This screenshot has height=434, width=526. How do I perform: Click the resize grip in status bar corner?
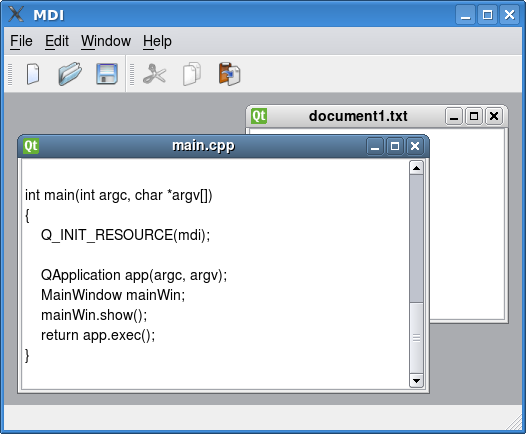coord(515,422)
